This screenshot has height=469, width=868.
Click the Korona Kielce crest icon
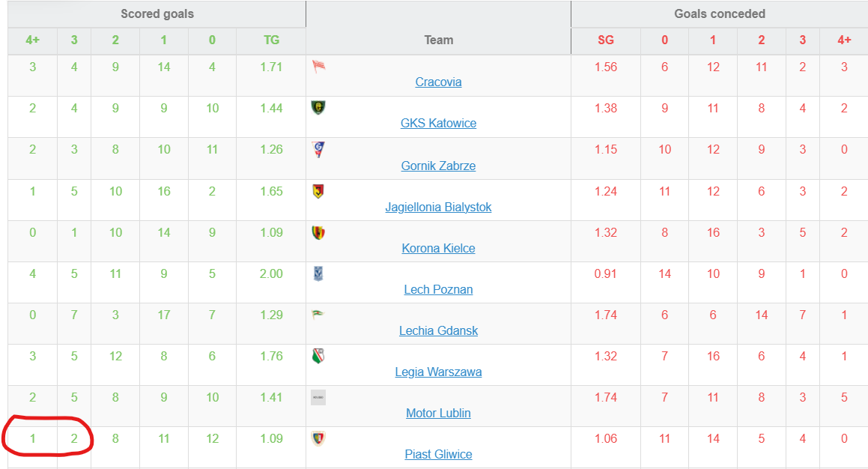click(318, 232)
